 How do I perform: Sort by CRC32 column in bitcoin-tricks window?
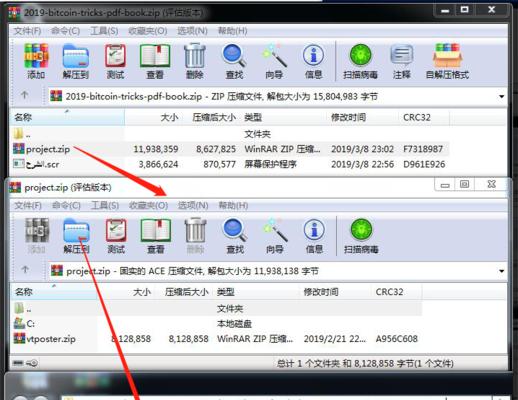tap(425, 117)
